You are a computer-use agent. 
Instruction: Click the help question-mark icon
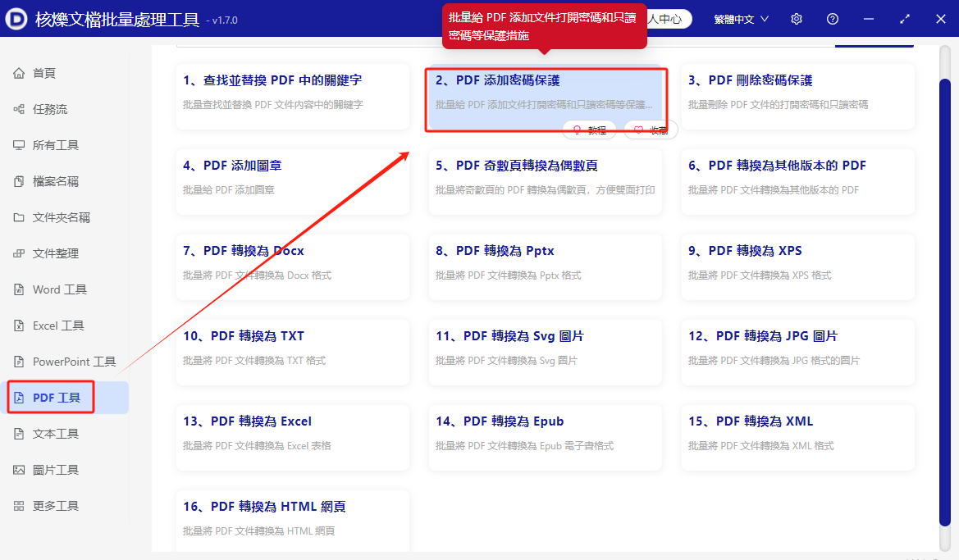832,18
